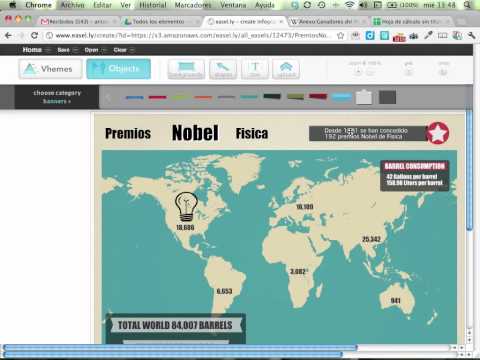
Task: Click the red star badge on canvas
Action: coord(438,133)
